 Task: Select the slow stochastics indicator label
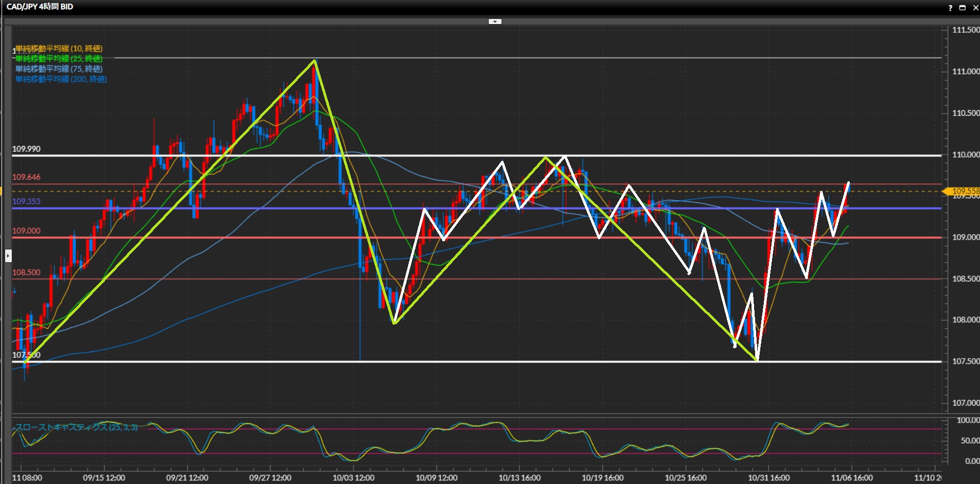(x=76, y=427)
